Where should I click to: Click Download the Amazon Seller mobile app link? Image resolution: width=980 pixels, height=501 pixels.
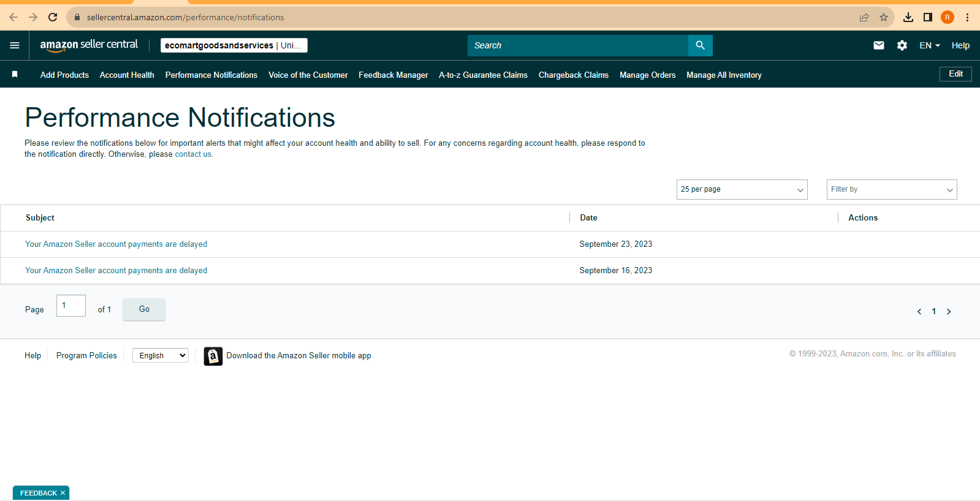click(298, 356)
